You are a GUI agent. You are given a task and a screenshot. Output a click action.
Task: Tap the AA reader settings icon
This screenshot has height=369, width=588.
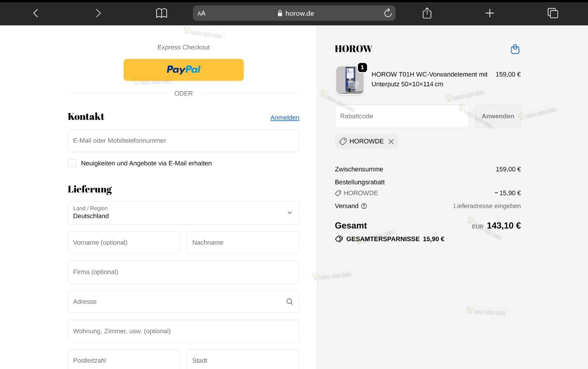click(201, 13)
